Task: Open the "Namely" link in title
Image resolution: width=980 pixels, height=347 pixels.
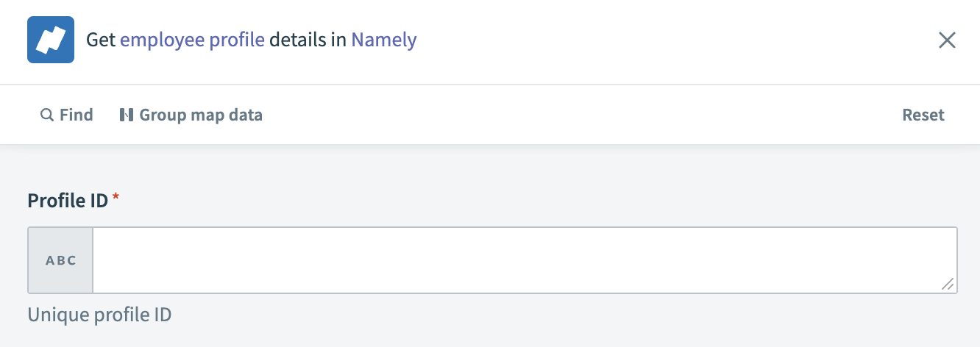Action: [384, 40]
